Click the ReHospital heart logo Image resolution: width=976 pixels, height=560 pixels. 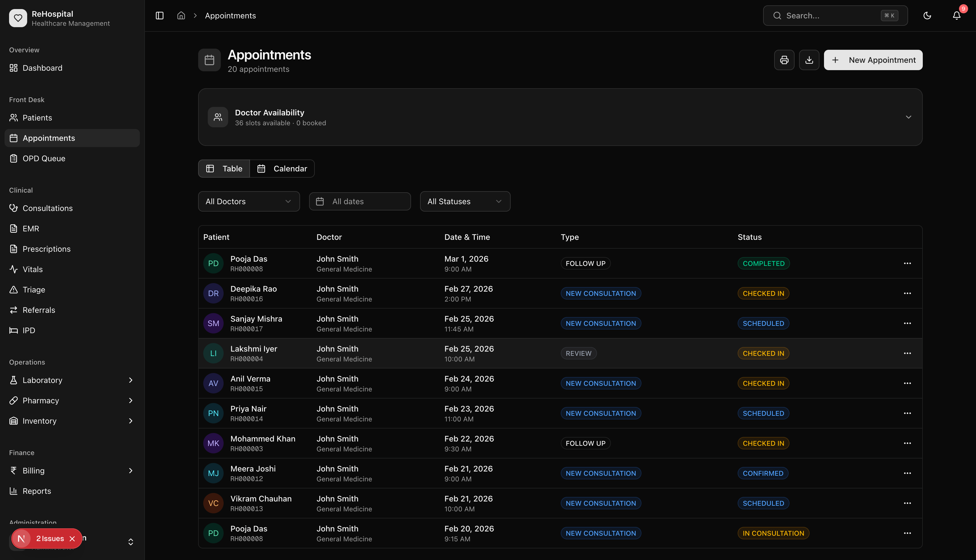18,18
